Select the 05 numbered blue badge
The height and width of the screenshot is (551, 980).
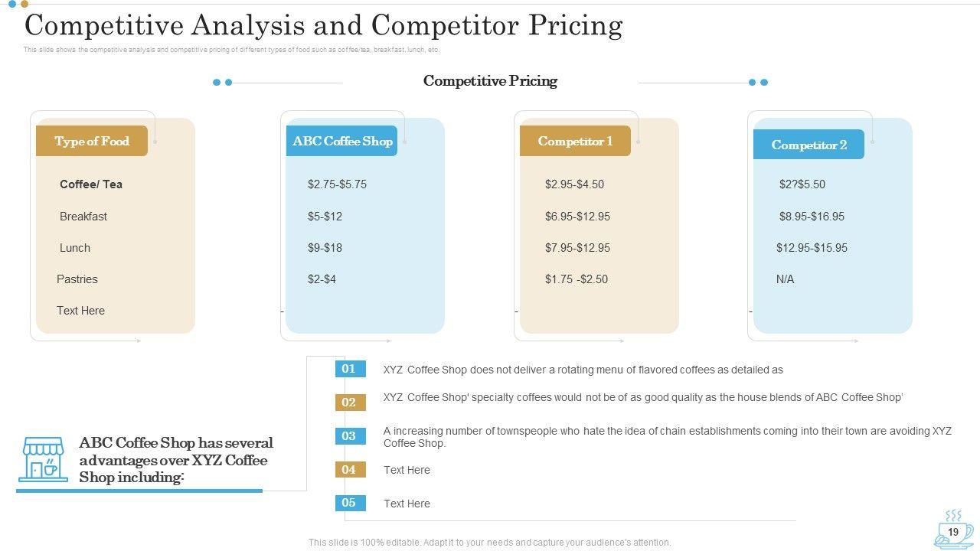348,503
